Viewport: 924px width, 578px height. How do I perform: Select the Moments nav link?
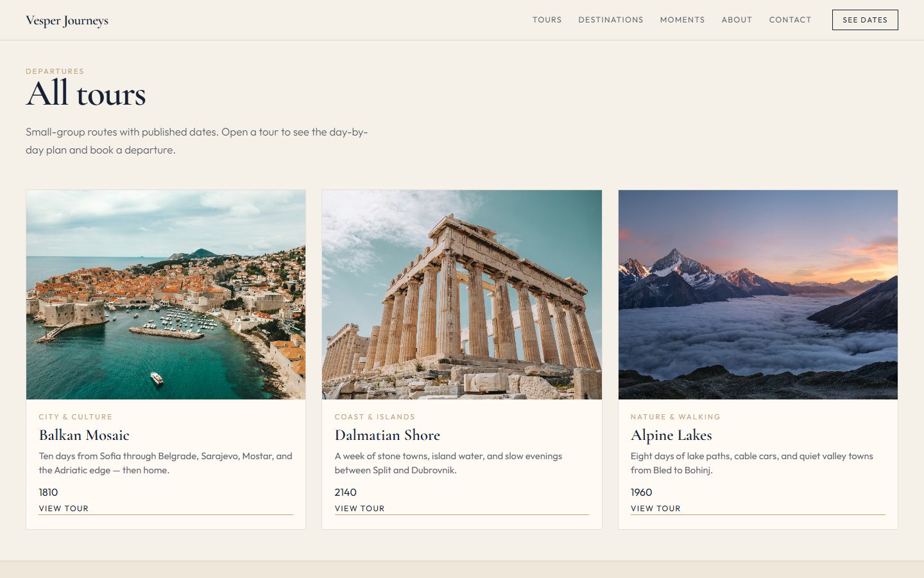pos(682,20)
